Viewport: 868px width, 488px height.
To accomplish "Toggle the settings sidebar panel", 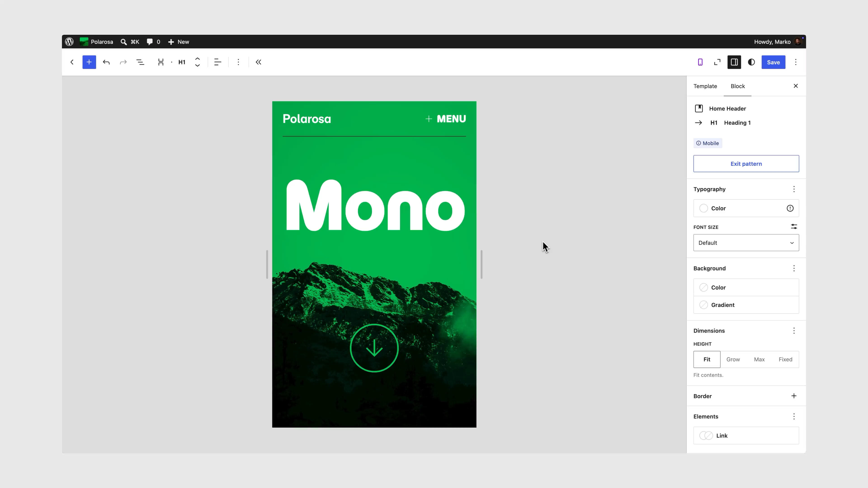I will pos(734,62).
